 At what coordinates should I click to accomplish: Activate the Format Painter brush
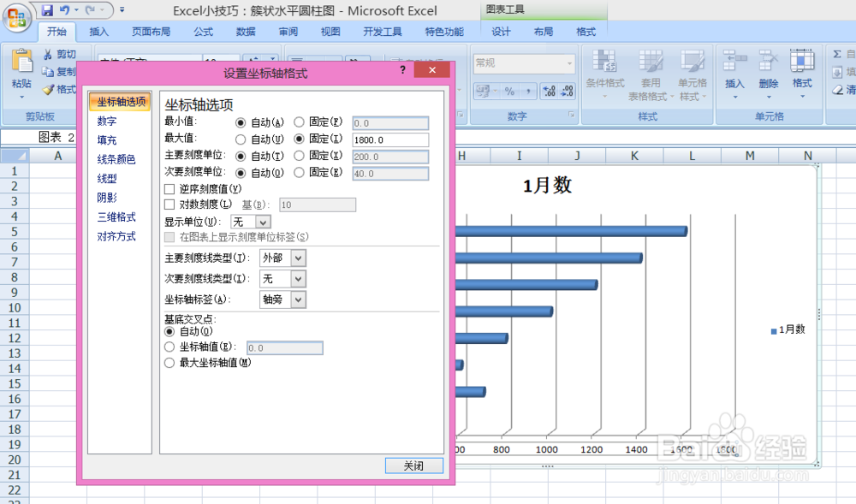[x=48, y=89]
